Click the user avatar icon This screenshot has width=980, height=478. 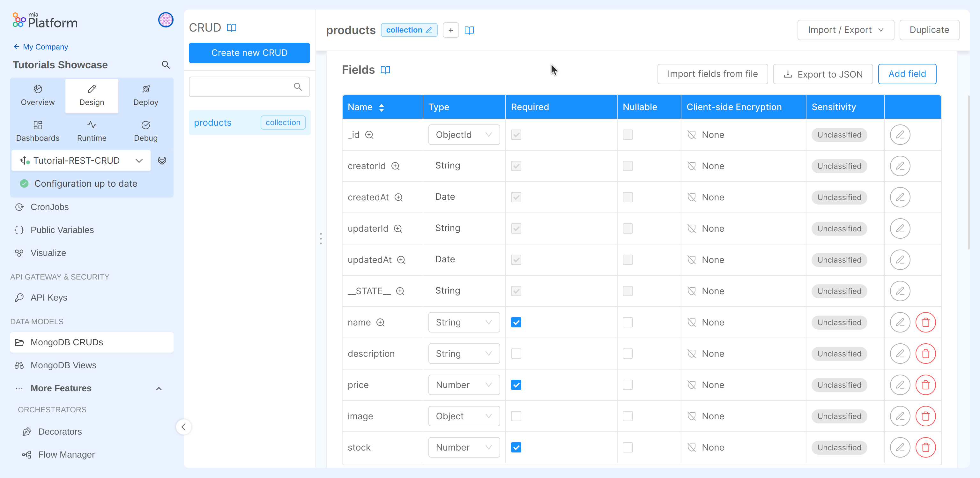click(x=166, y=20)
